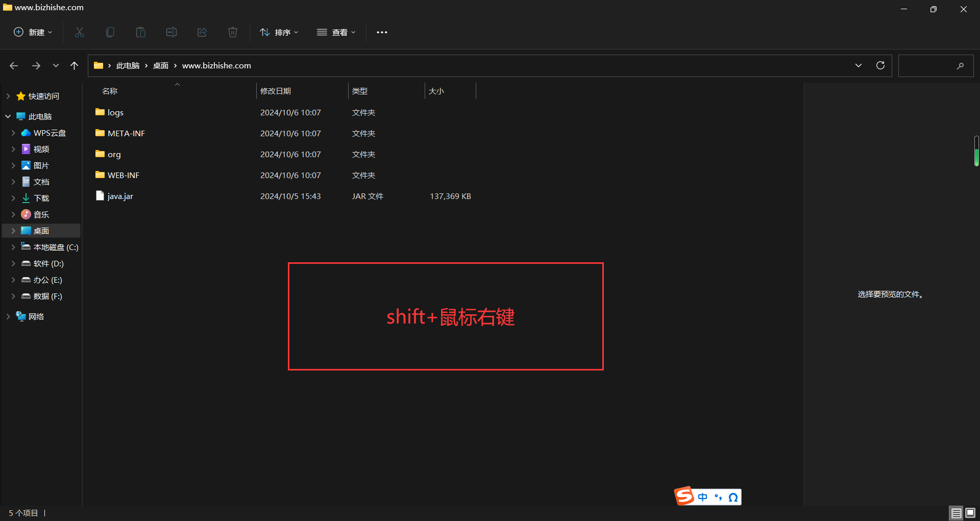Open the 新建 menu

tap(33, 32)
